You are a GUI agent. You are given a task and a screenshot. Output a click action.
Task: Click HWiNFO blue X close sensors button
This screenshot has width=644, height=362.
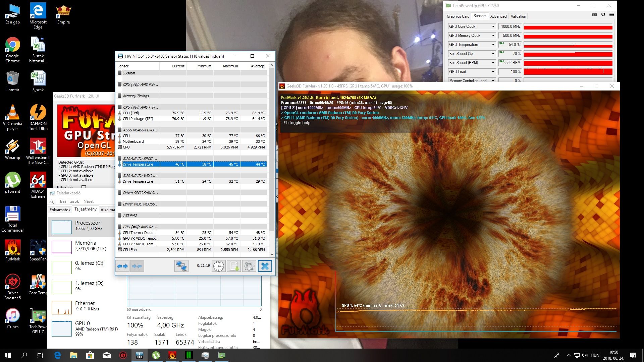click(265, 266)
